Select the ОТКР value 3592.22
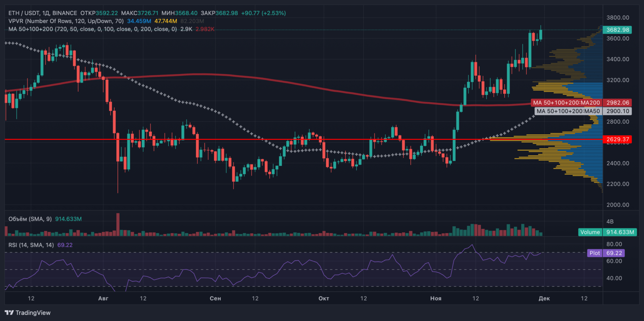The width and height of the screenshot is (644, 321). pos(107,13)
